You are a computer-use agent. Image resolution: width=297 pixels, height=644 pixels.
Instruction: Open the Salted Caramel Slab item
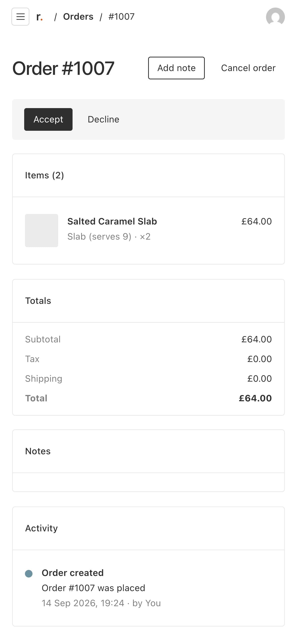[x=112, y=221]
